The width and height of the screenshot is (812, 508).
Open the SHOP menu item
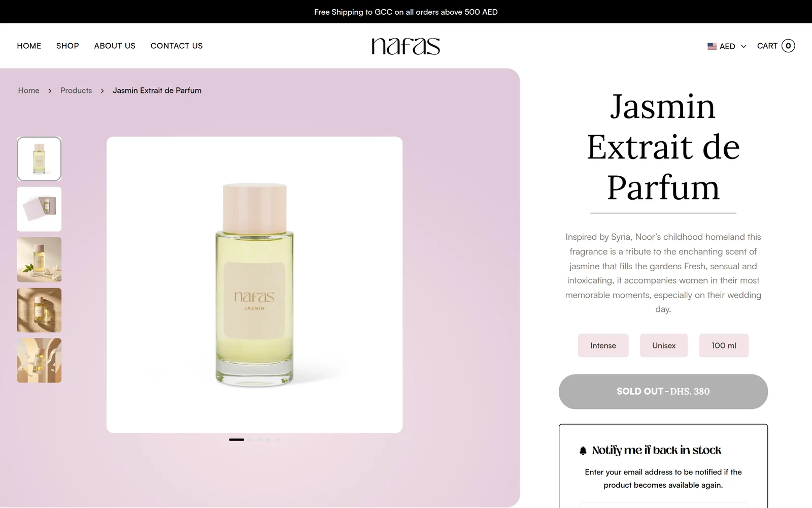tap(67, 46)
